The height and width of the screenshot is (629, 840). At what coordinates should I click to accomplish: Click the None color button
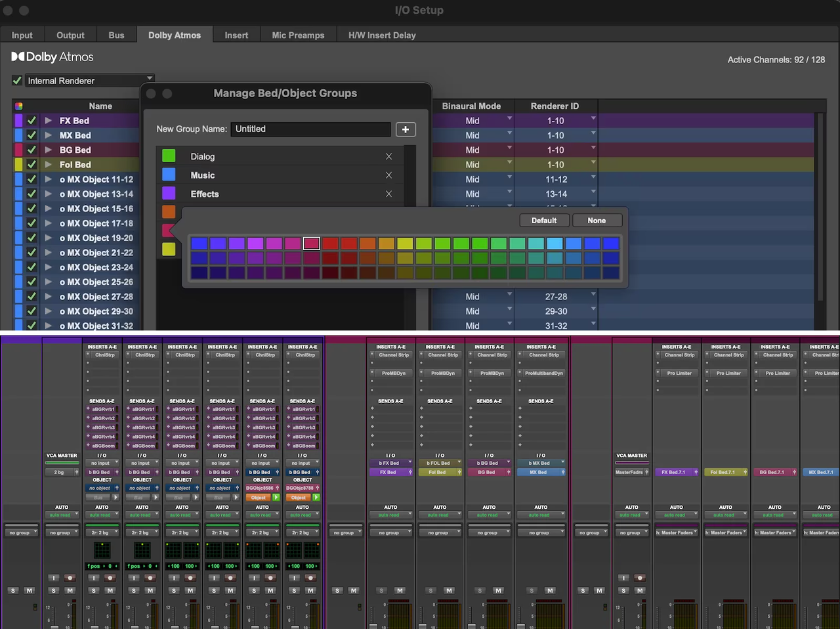597,221
